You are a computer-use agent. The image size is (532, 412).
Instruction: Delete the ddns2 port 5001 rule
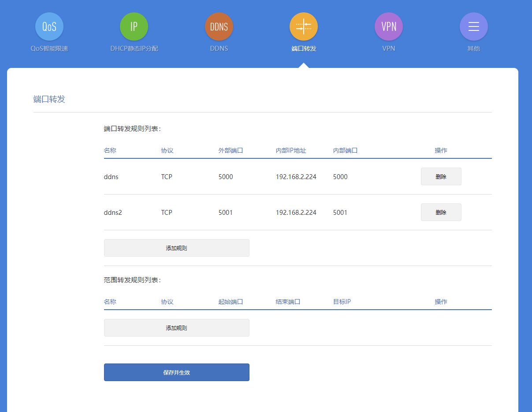pos(441,212)
